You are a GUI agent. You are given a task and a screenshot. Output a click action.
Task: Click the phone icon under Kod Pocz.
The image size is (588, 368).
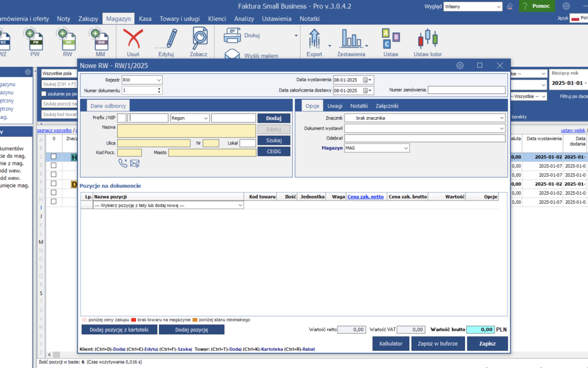coord(122,162)
